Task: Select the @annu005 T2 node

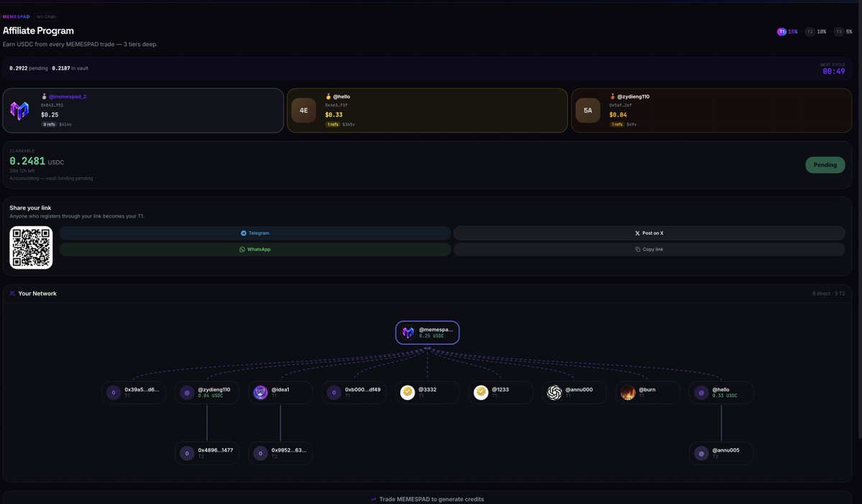Action: tap(721, 453)
